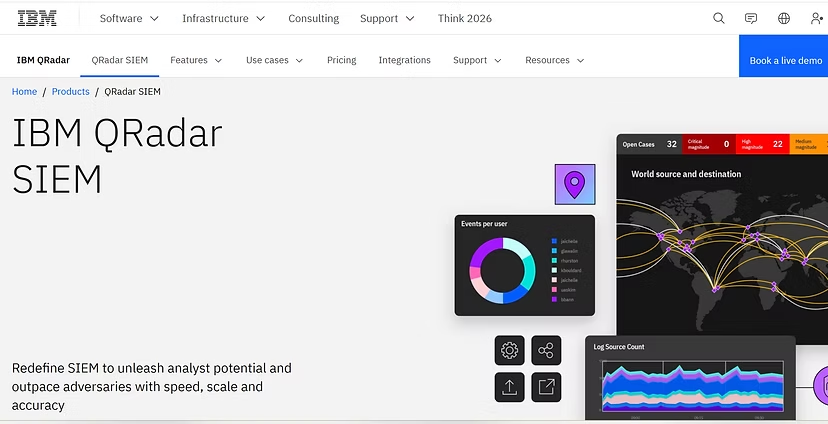Click the QRadar SIEM breadcrumb text

pos(133,91)
